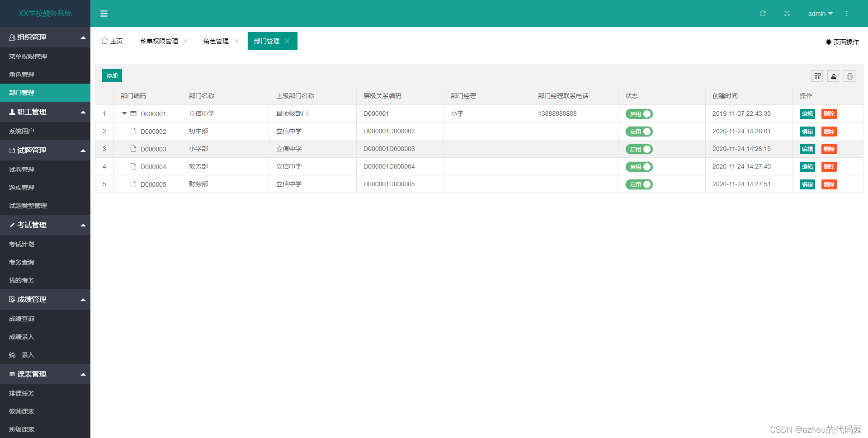868x438 pixels.
Task: Close the 角色管理 tab
Action: (x=236, y=41)
